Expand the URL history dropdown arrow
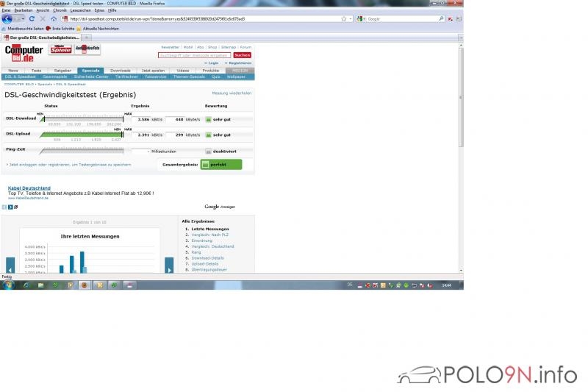Screen dimensions: 588x392 (350, 18)
